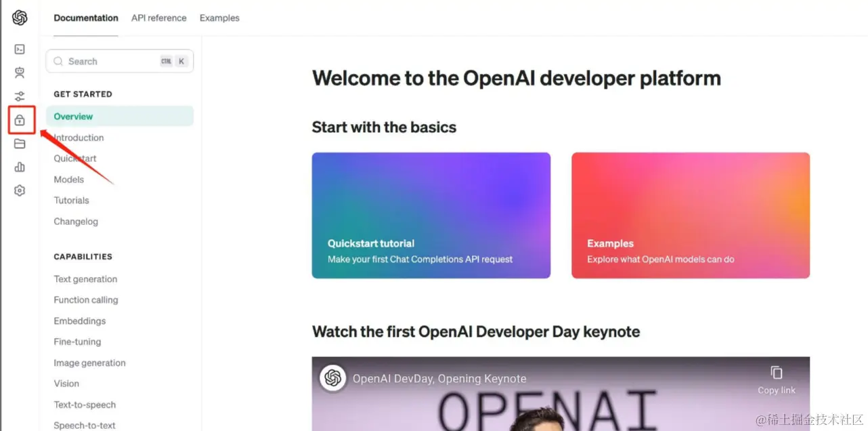This screenshot has width=868, height=431.
Task: Play the Developer Day keynote video
Action: [561, 394]
